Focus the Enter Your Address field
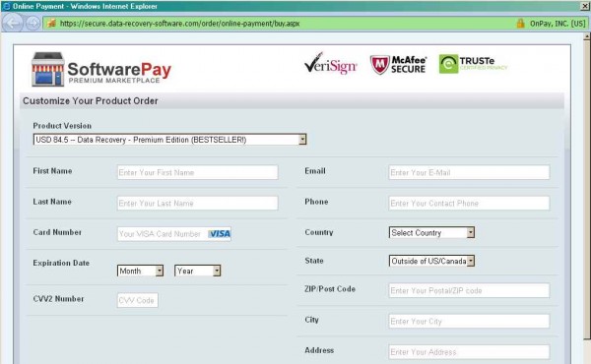591x364 pixels. click(469, 352)
